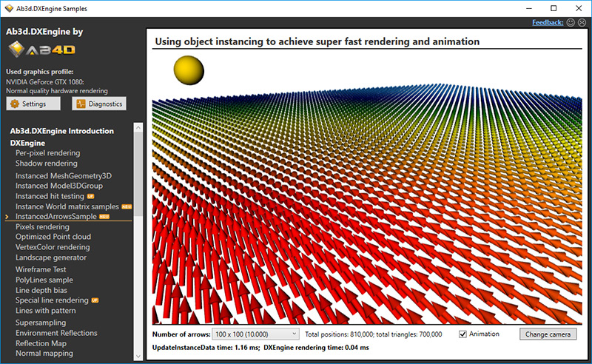Open Instanced hit testing sample
This screenshot has height=364, width=592.
50,196
